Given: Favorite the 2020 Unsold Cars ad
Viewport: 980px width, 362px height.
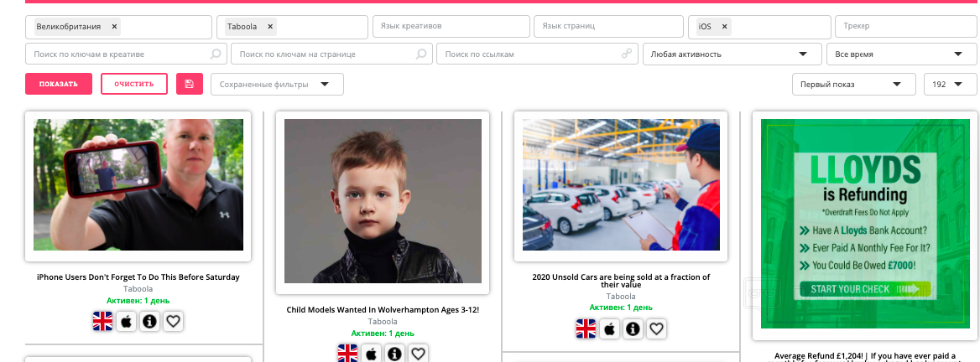Looking at the screenshot, I should [x=655, y=328].
